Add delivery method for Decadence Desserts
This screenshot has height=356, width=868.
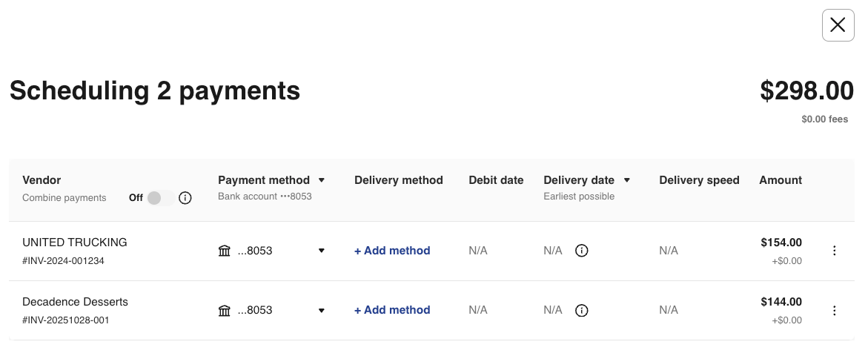tap(392, 310)
